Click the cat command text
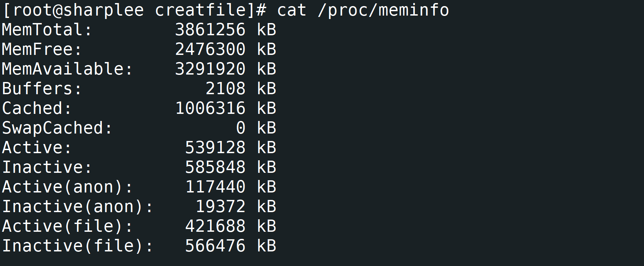This screenshot has height=266, width=644. 292,10
